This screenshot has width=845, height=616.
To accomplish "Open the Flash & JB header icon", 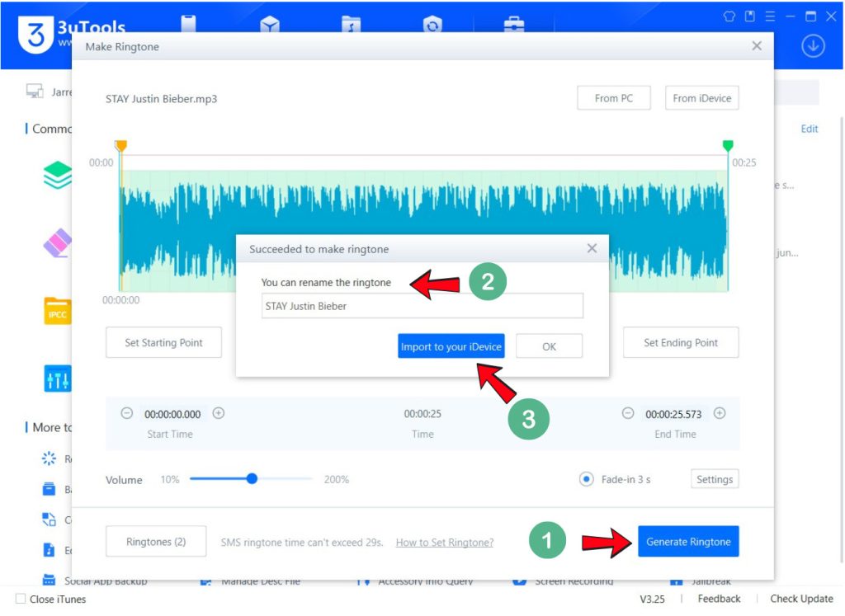I will click(432, 24).
